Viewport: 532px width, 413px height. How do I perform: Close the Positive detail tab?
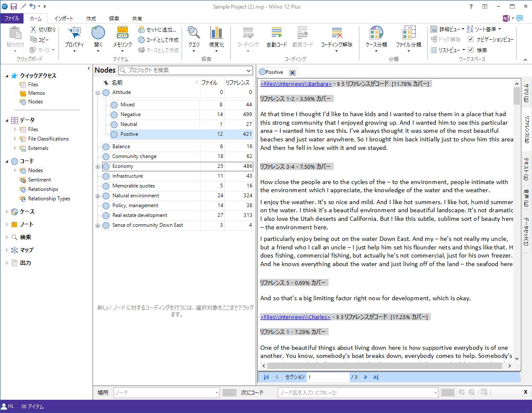(x=292, y=73)
